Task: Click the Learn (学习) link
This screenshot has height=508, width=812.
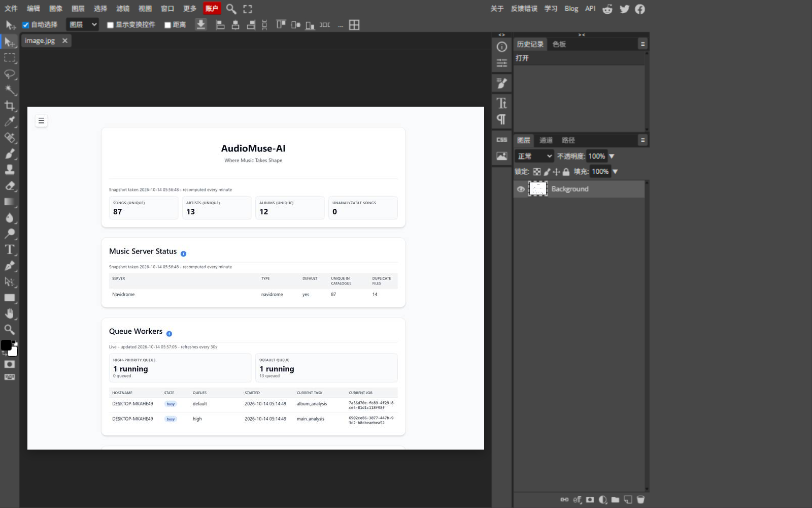Action: point(551,9)
